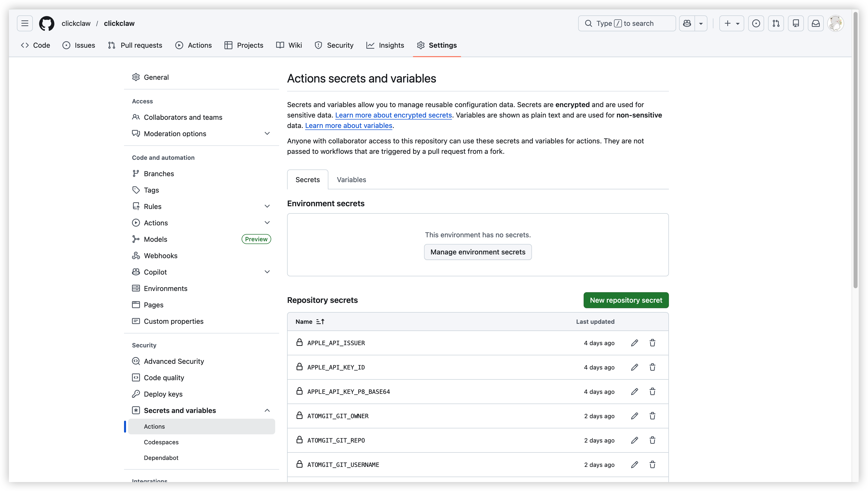The width and height of the screenshot is (868, 491).
Task: Open Code quality settings
Action: [x=201, y=378]
